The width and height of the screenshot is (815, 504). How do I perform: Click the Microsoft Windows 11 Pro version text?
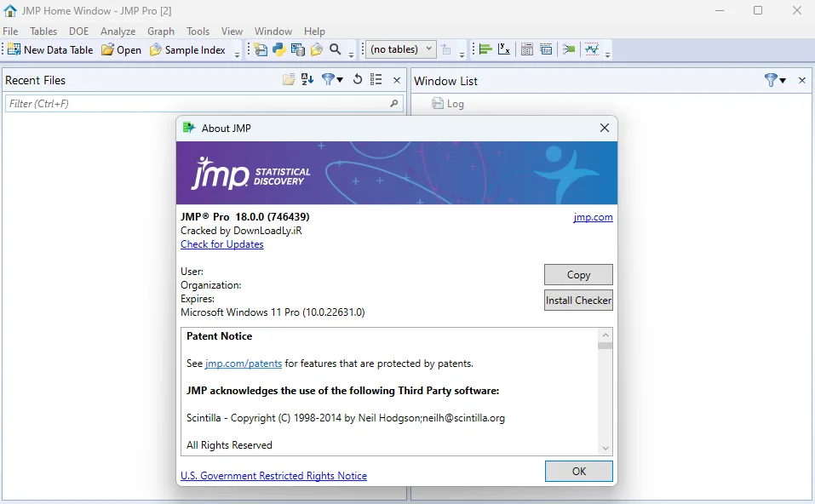(273, 312)
